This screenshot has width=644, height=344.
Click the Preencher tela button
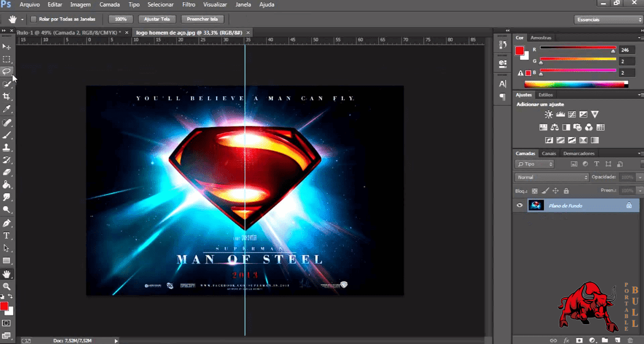tap(202, 19)
